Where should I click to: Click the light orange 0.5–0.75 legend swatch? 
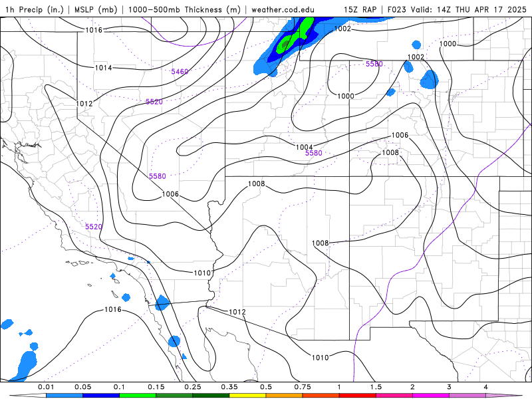285,396
